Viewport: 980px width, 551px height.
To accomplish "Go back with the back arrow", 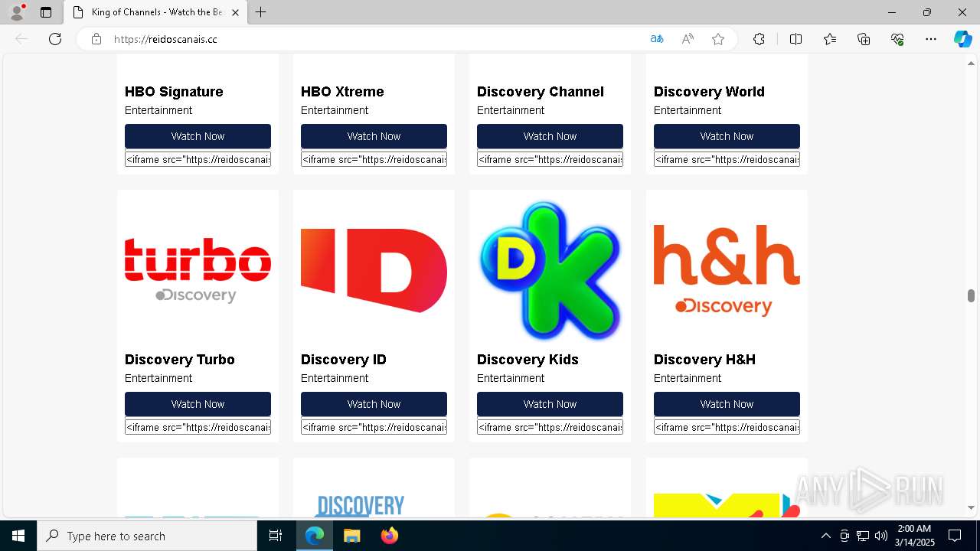I will click(21, 39).
